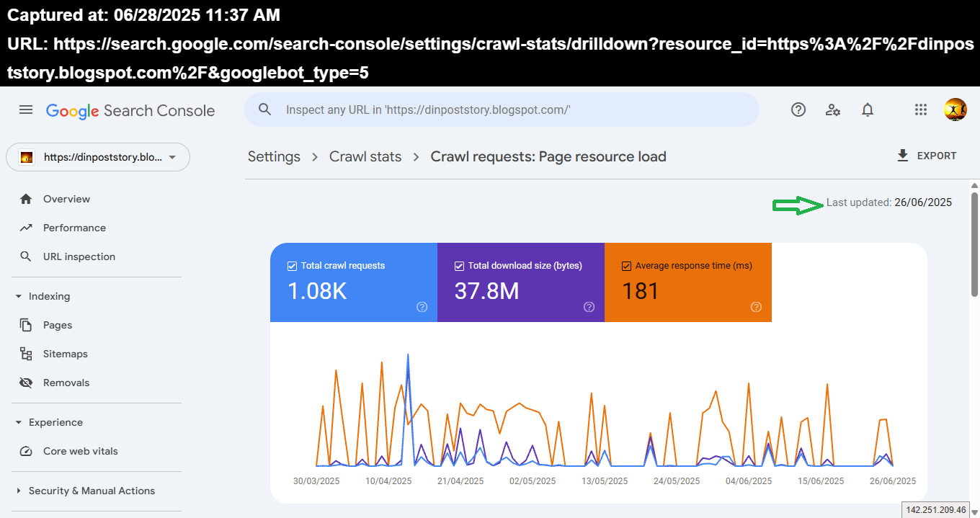
Task: Collapse the Experience section
Action: tap(19, 422)
